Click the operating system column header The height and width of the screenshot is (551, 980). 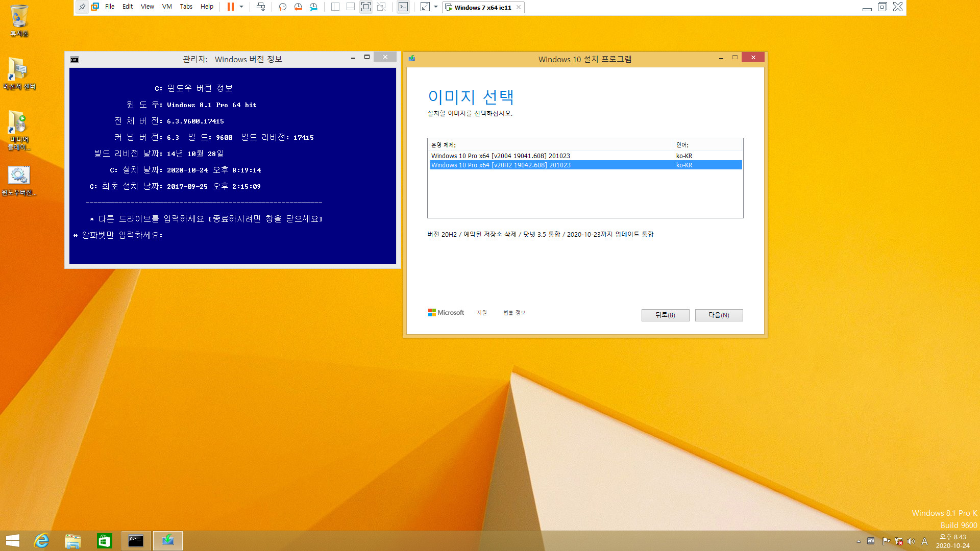(550, 145)
